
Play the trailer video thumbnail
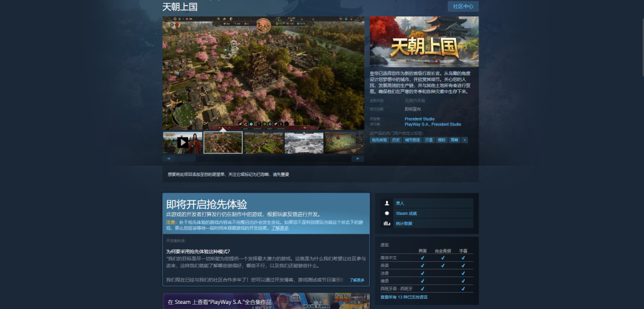coord(182,143)
